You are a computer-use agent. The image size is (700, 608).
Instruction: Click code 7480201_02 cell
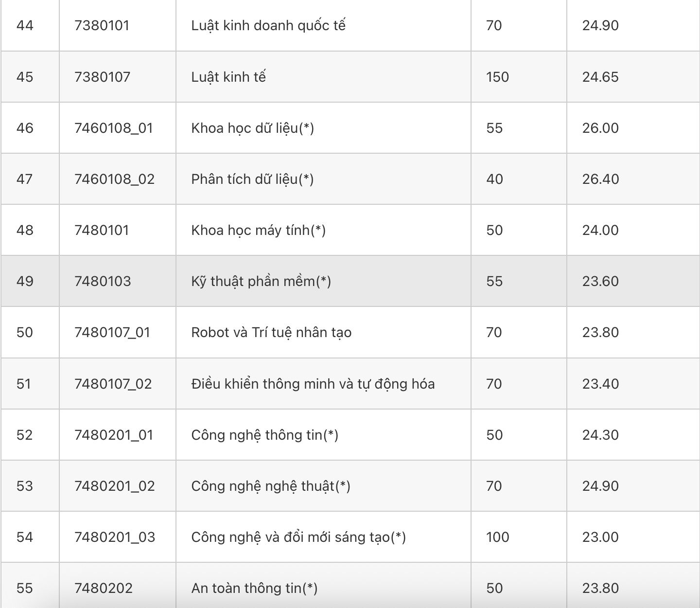pos(118,486)
